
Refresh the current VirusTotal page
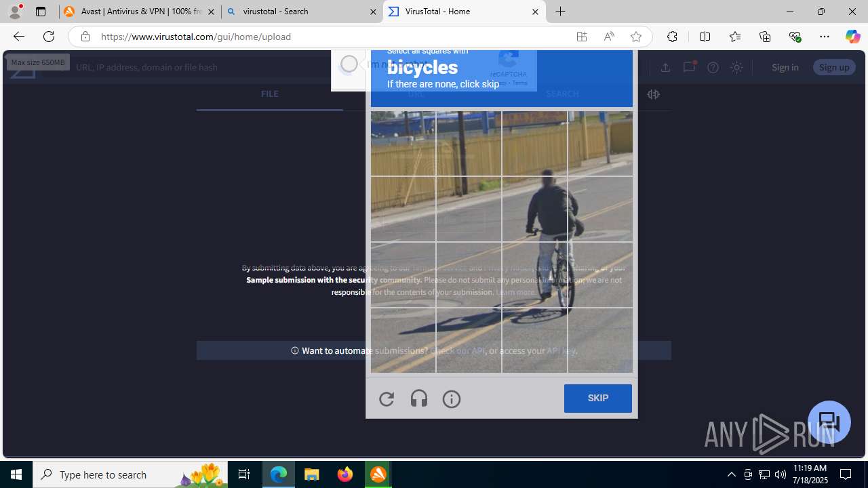(x=49, y=37)
